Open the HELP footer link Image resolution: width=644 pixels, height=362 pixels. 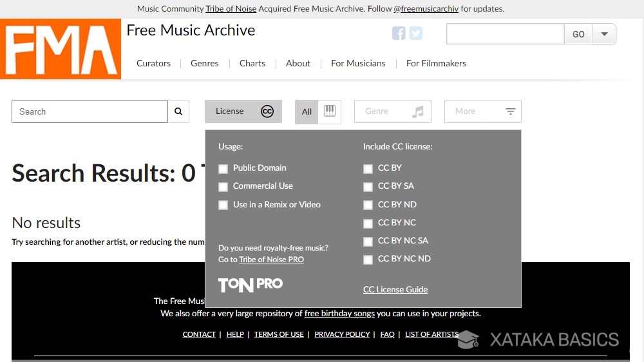[235, 334]
